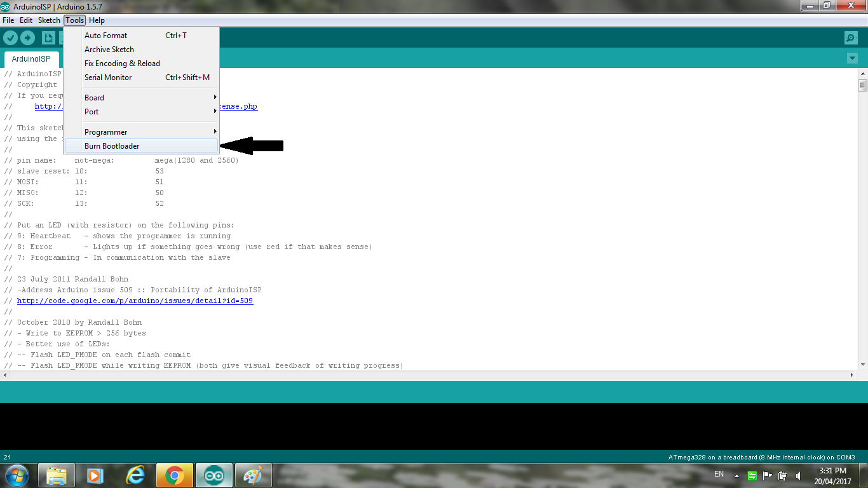The width and height of the screenshot is (868, 488).
Task: Open Action Center flag icon
Action: coord(768,475)
